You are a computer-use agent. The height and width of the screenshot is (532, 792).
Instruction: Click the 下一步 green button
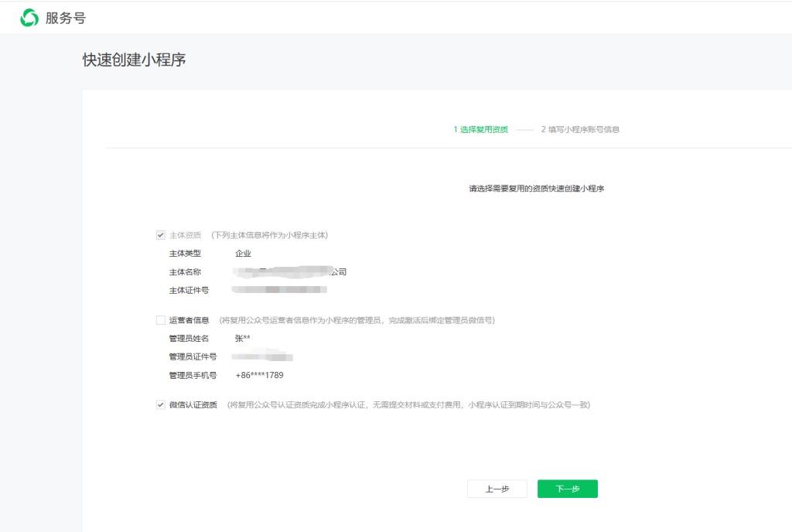click(x=567, y=489)
